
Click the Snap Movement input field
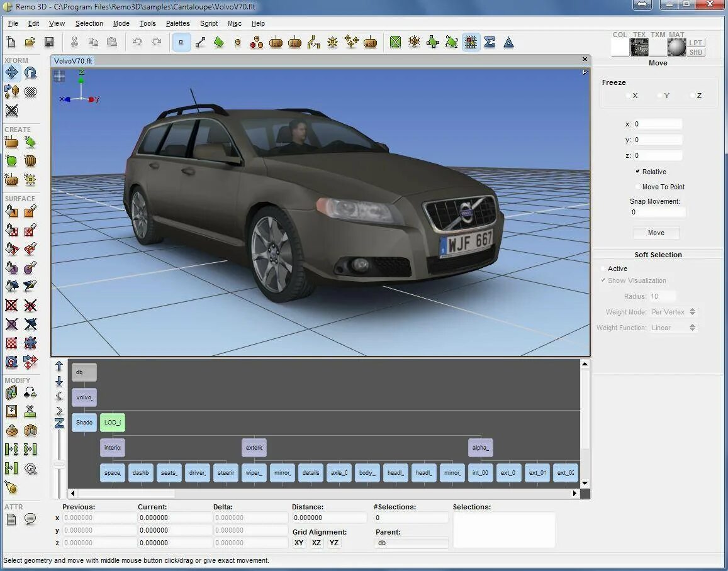coord(658,213)
